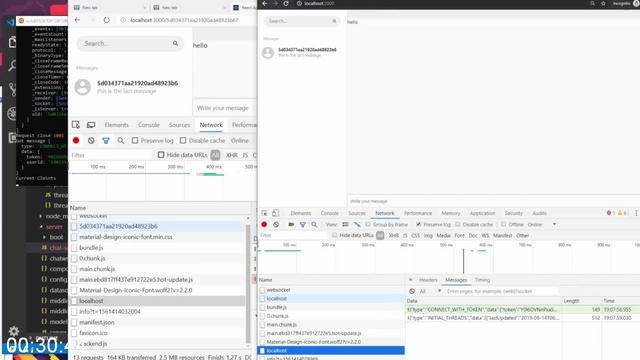
Task: Click the user avatar in left chat list
Action: click(82, 87)
